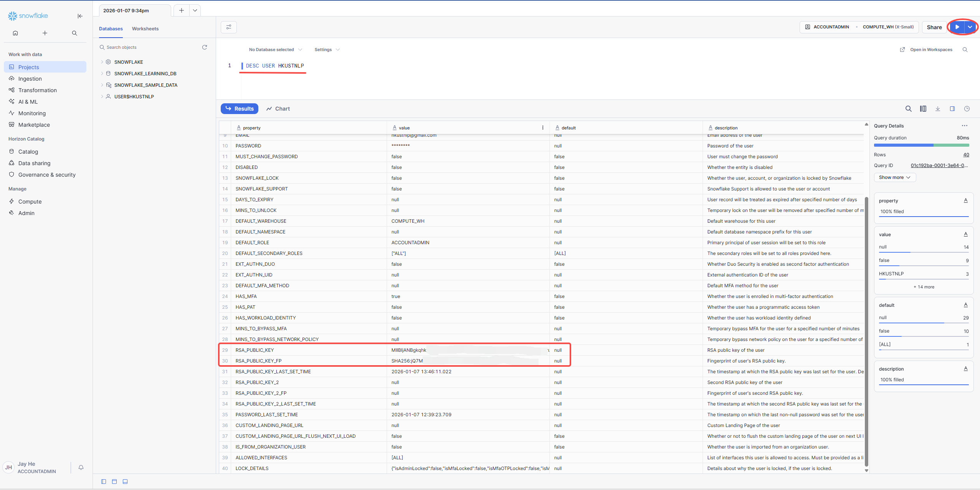The image size is (980, 490).
Task: Collapse the left navigation sidebar
Action: [x=80, y=16]
